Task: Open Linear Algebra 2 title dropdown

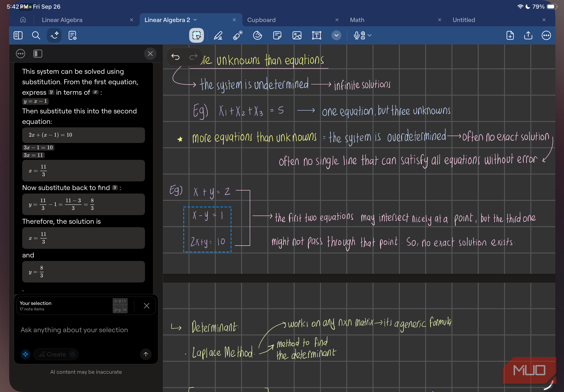Action: (195, 20)
